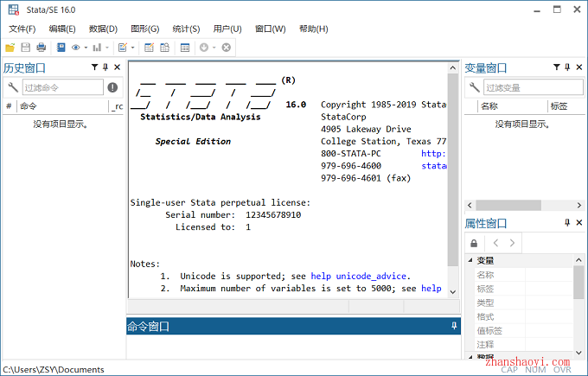Click the 变量窗口 horizontal scroll left arrow

(x=470, y=205)
